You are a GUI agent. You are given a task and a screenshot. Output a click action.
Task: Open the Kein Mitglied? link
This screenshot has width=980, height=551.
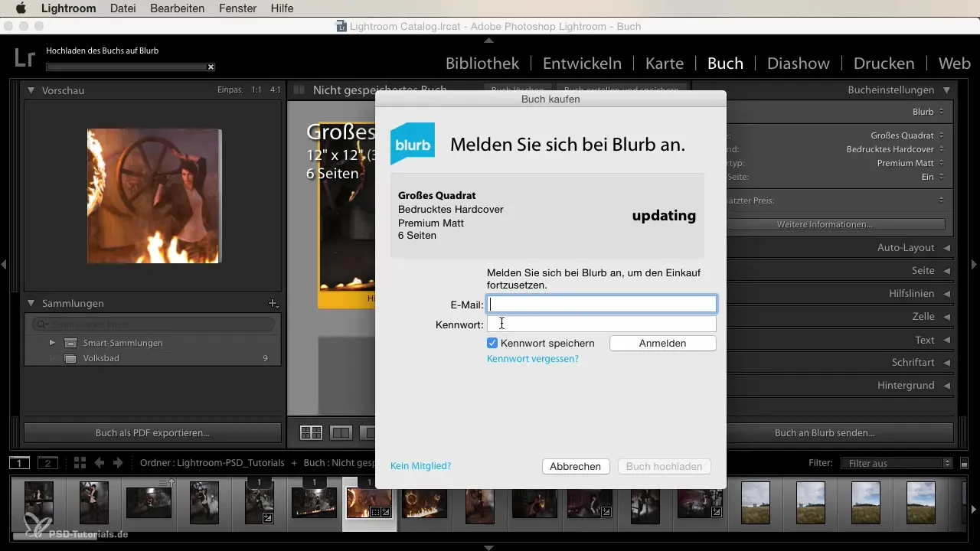click(x=420, y=465)
